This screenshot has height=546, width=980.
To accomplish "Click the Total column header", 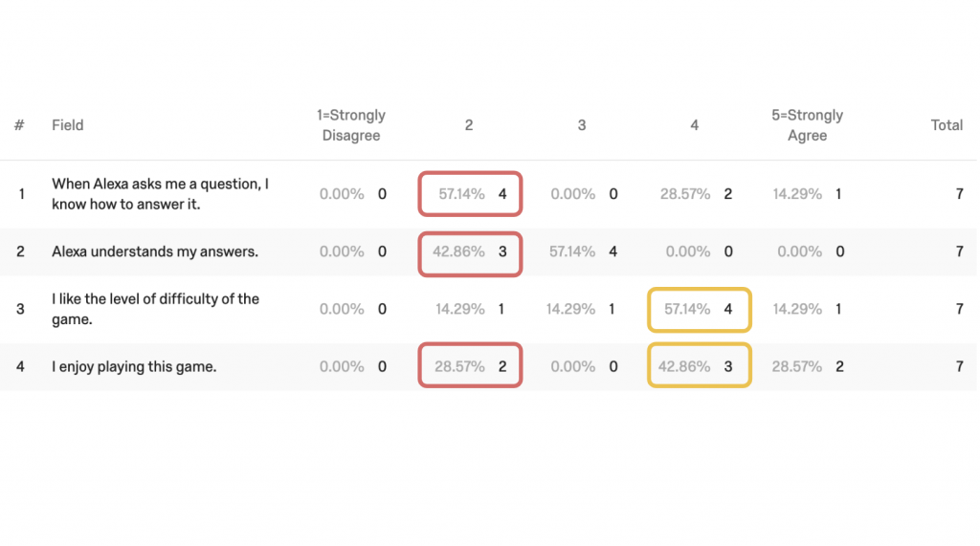I will (947, 125).
